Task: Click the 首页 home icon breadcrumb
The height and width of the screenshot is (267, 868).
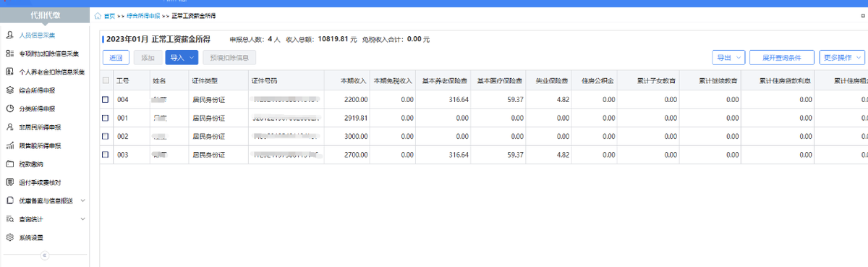Action: [105, 15]
